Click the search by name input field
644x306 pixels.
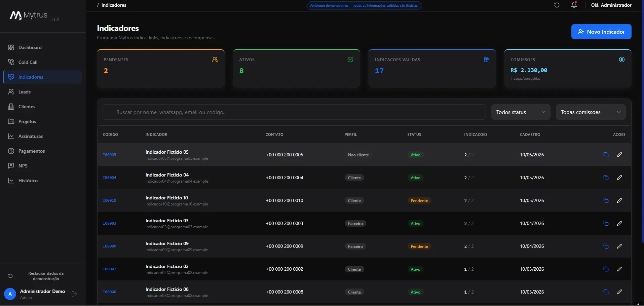click(x=294, y=112)
